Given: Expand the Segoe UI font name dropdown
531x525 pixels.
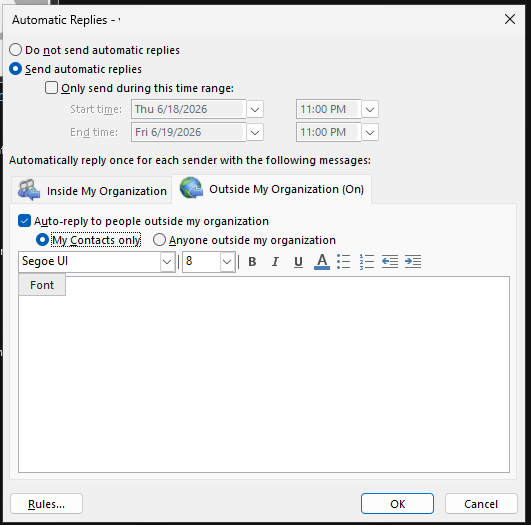Looking at the screenshot, I should tap(167, 261).
